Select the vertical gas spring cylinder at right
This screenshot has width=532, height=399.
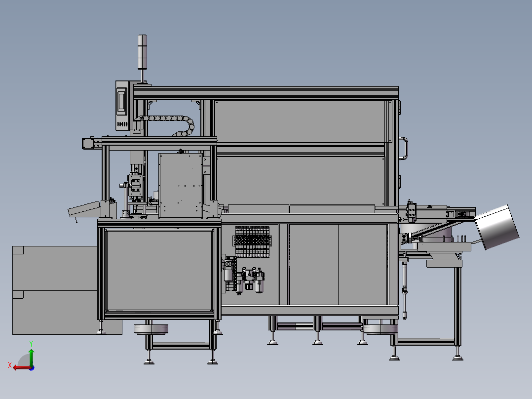404,289
